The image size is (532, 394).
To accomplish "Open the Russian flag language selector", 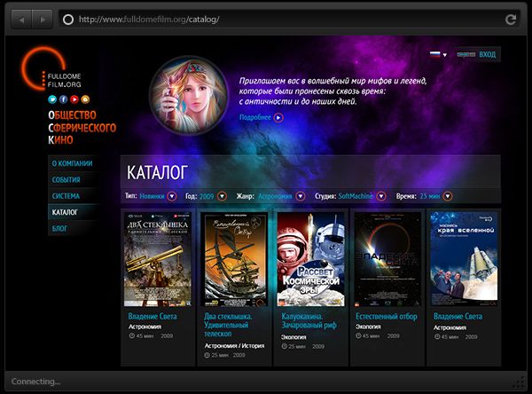I will (438, 54).
